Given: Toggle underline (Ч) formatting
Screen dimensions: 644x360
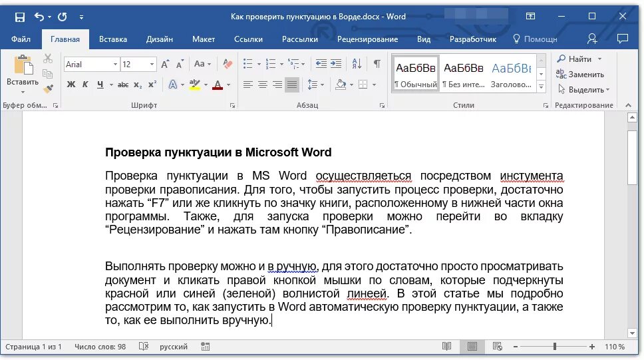Looking at the screenshot, I should coord(100,85).
